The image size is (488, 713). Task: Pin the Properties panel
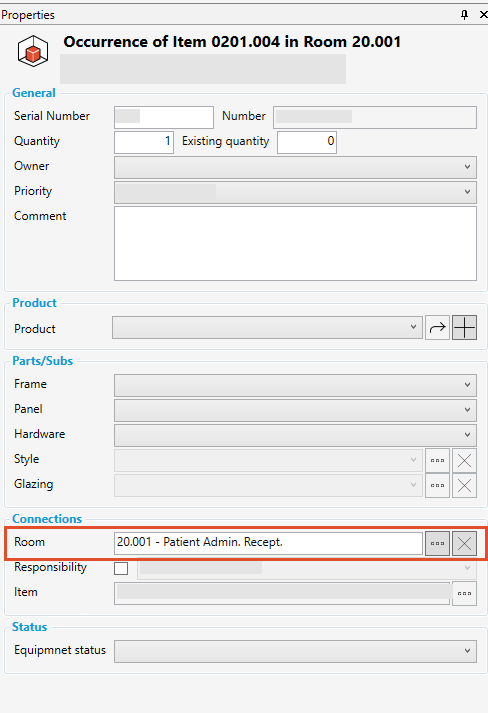coord(464,15)
